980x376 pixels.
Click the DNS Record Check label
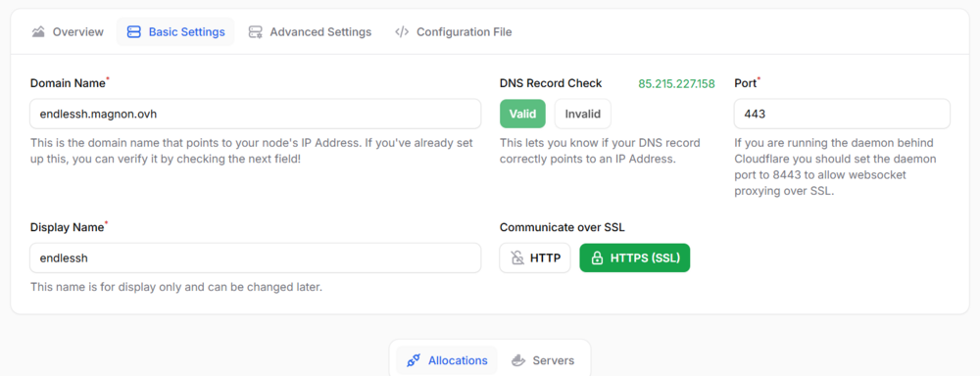click(x=551, y=83)
